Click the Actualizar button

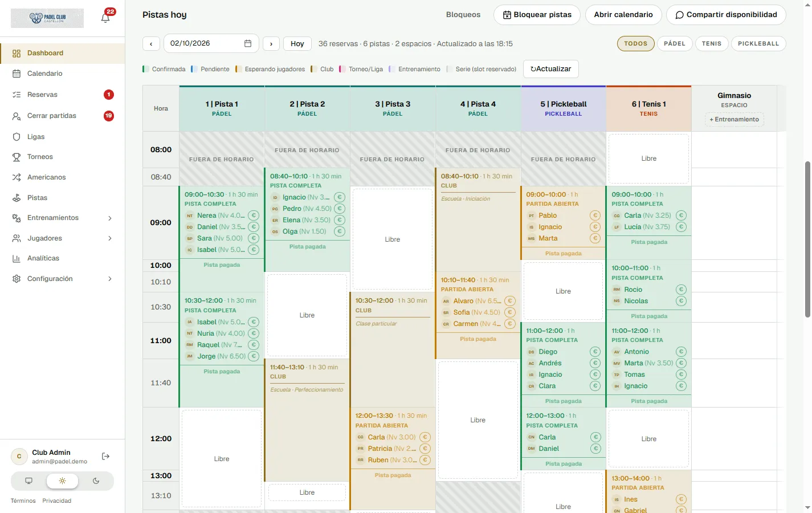551,69
